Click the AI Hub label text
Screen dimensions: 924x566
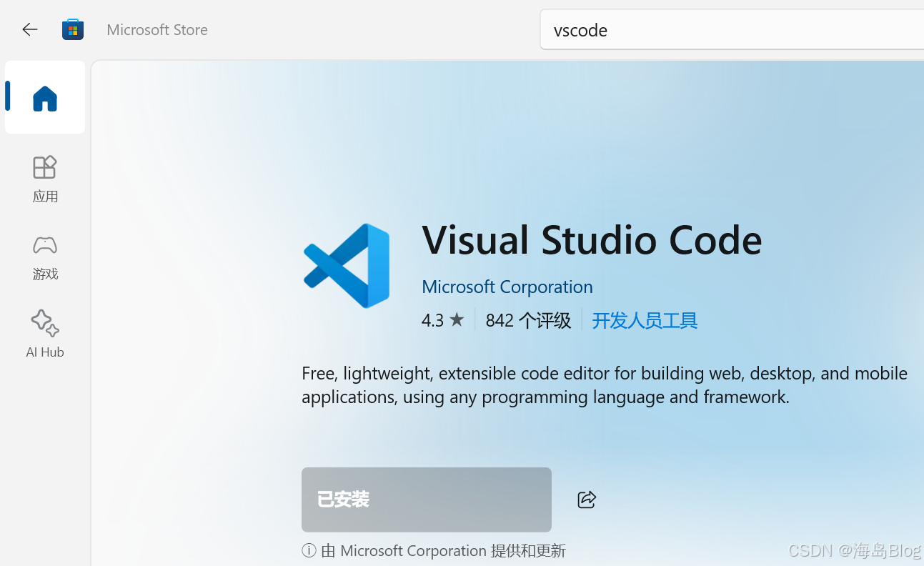point(44,352)
